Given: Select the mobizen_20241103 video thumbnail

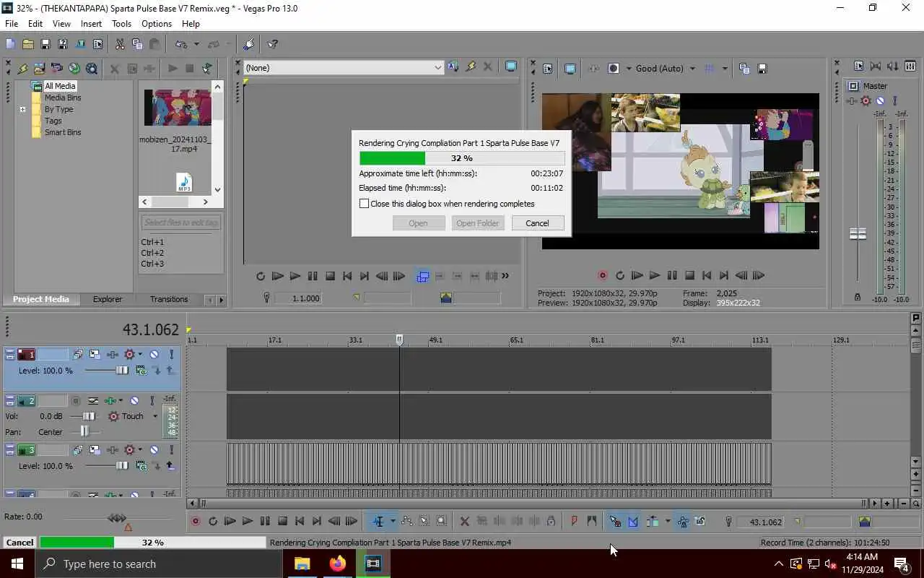Looking at the screenshot, I should point(178,108).
